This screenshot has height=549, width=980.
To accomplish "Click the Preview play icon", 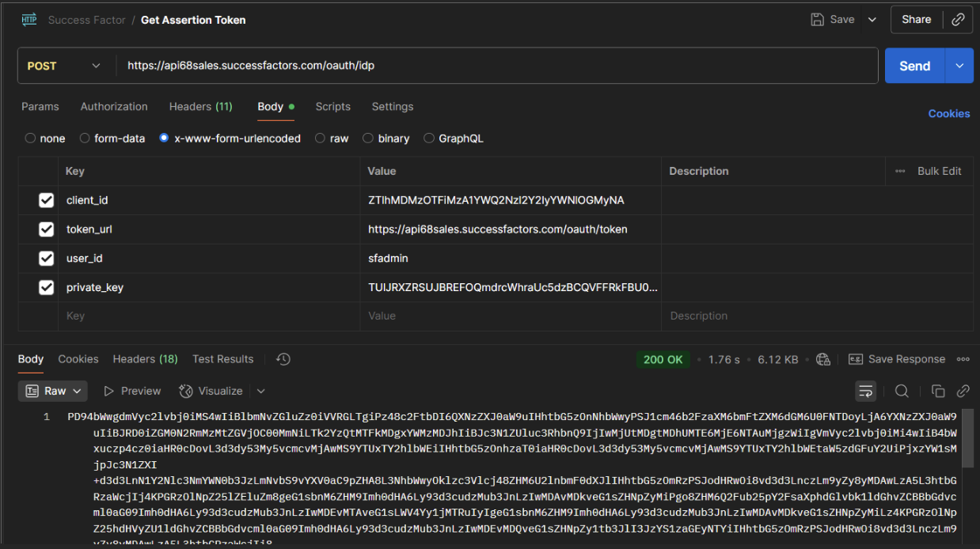I will (109, 391).
